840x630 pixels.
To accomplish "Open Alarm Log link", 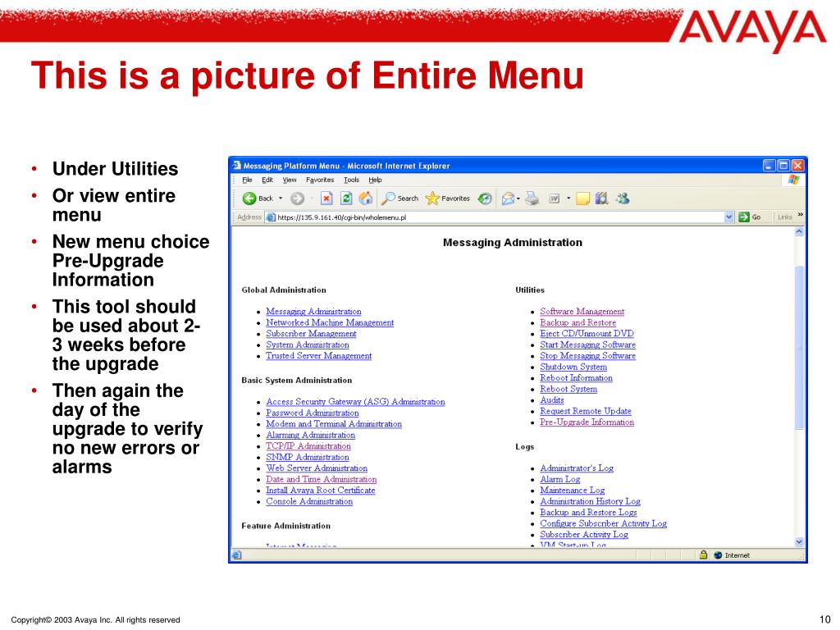I will point(559,479).
